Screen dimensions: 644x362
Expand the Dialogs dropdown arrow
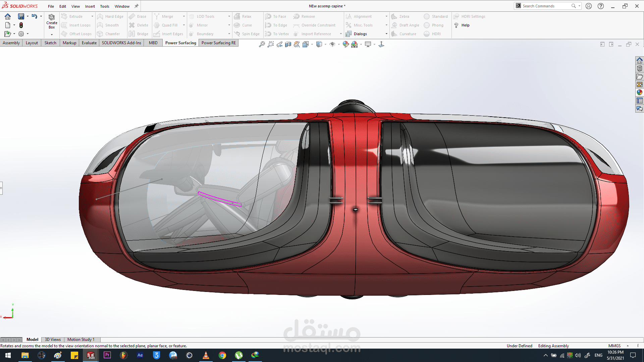[x=386, y=34]
